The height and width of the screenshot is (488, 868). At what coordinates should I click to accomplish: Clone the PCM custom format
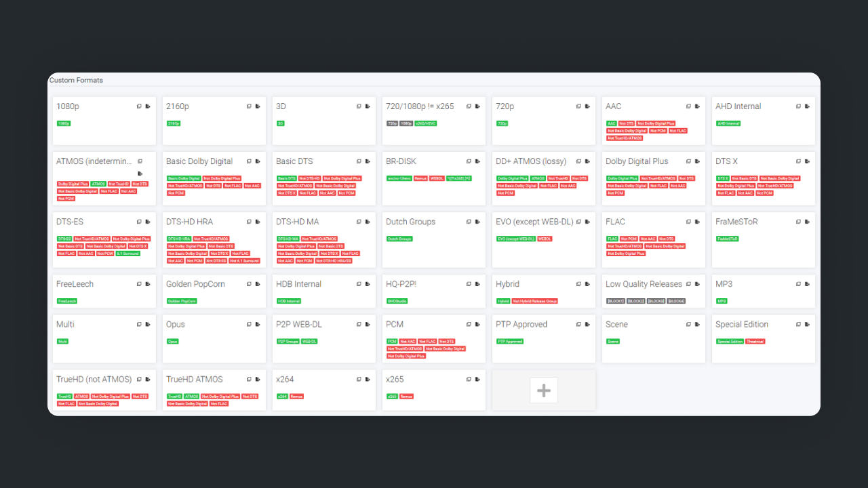point(469,325)
